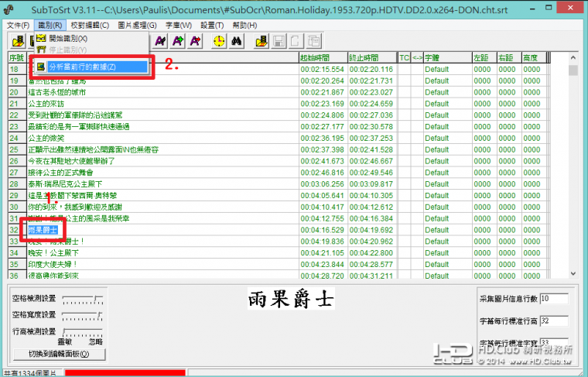Click 字幕每行標准行高 input field
Screen dimensions: 588x377
coord(554,321)
